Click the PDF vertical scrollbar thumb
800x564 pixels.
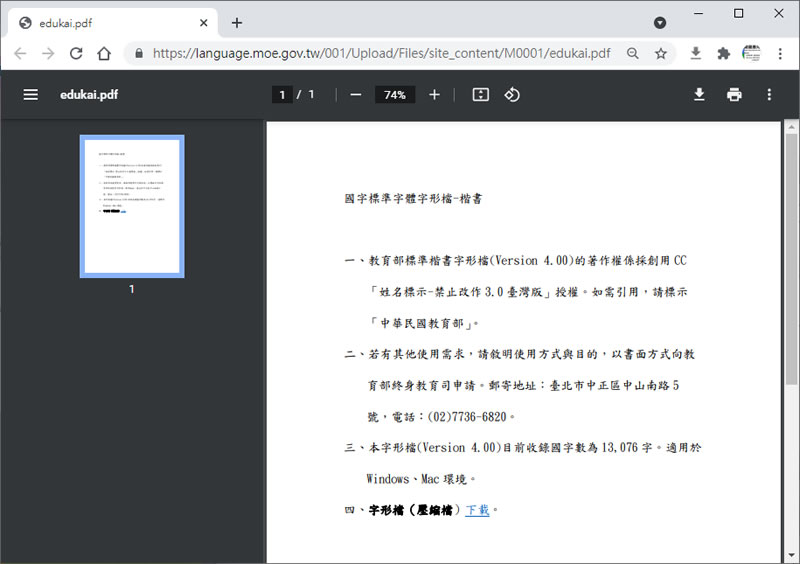pyautogui.click(x=791, y=259)
